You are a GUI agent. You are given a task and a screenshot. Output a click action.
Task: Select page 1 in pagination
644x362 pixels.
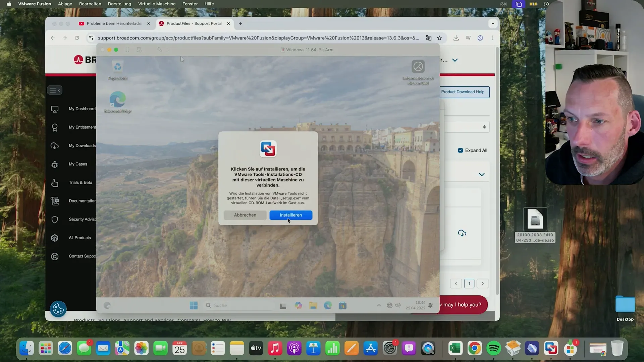[x=469, y=284]
